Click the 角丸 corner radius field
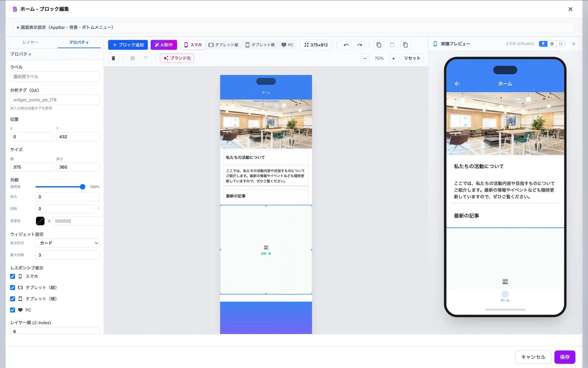Screen dimensions: 588x368 click(67, 197)
